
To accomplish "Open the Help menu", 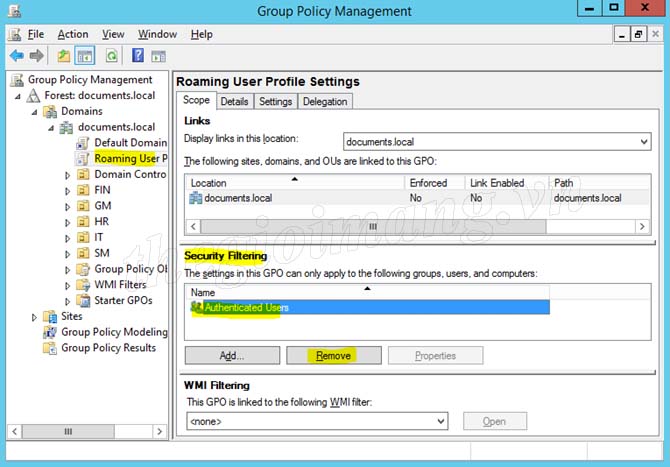I will pyautogui.click(x=202, y=34).
